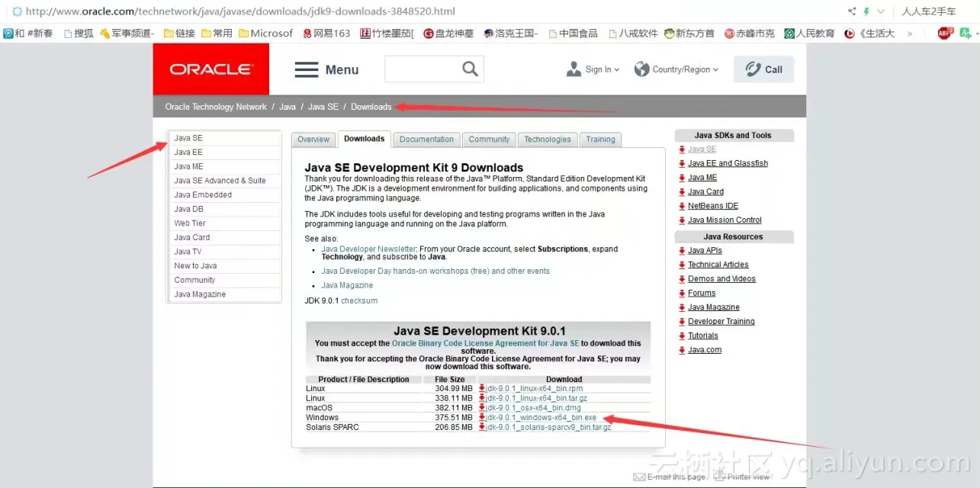
Task: Open the Java Developer Newsletter link
Action: click(369, 249)
